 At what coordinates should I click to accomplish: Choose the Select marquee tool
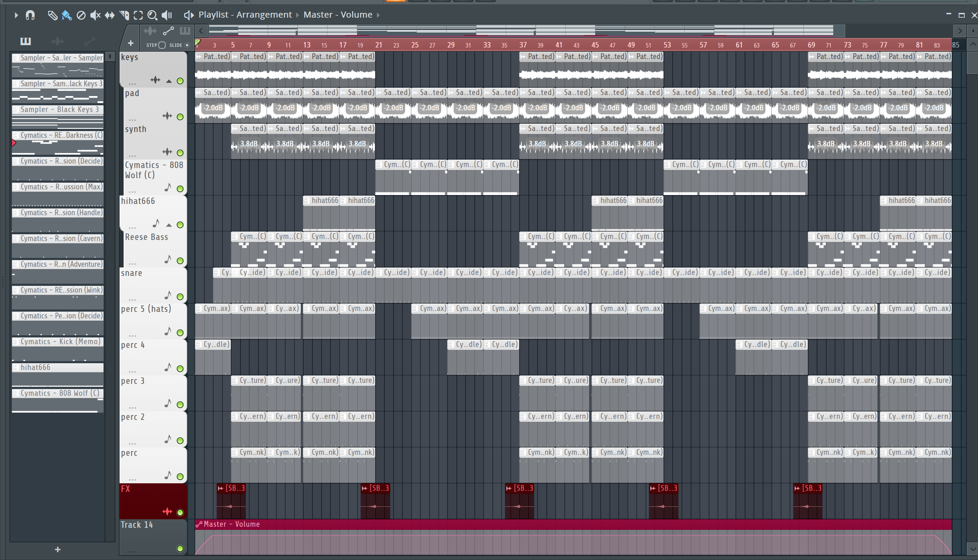[x=138, y=15]
